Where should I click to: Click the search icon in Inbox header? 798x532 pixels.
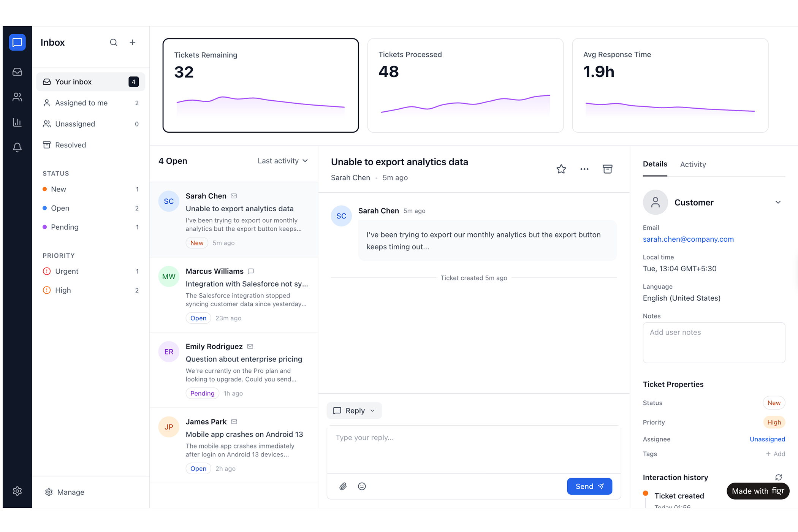113,42
